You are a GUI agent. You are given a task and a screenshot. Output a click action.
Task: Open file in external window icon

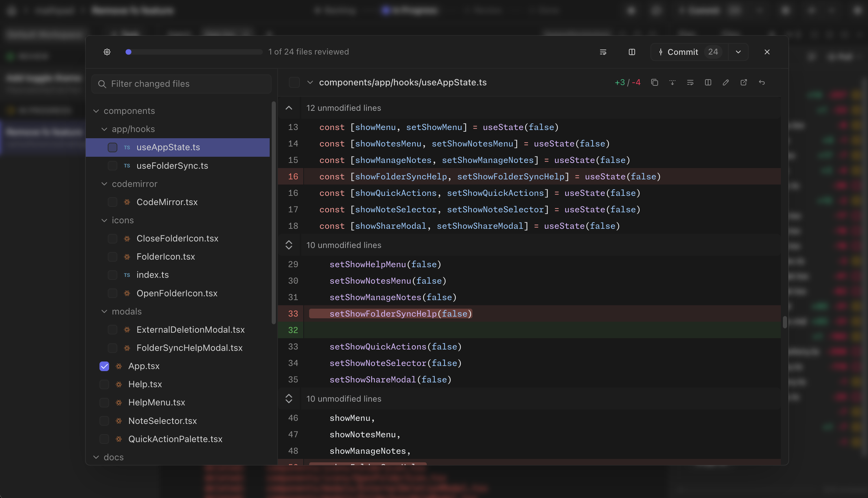(x=743, y=82)
